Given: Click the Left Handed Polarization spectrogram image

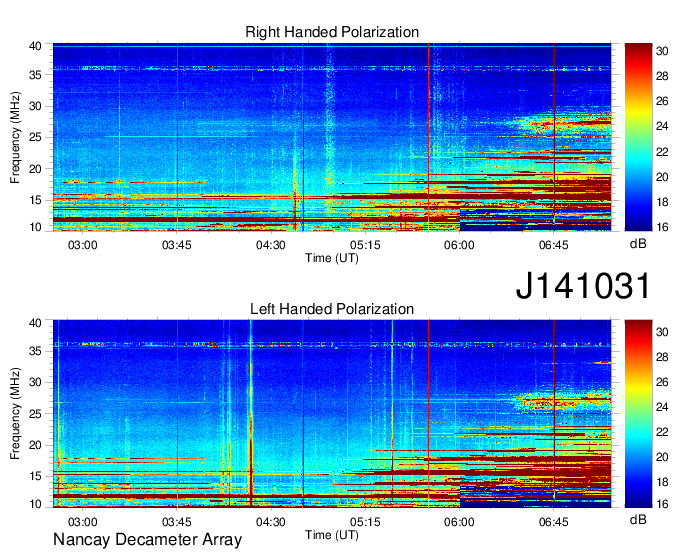Looking at the screenshot, I should [332, 414].
